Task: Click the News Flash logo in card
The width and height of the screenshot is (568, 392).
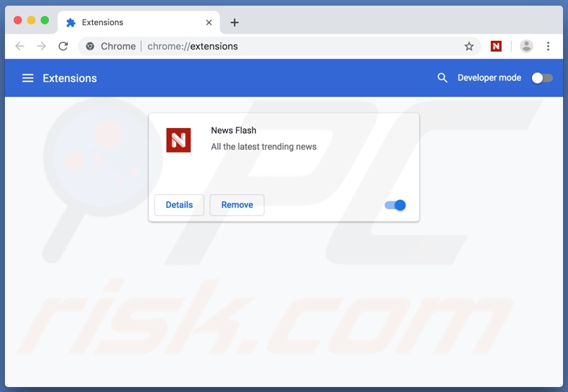Action: [x=178, y=140]
